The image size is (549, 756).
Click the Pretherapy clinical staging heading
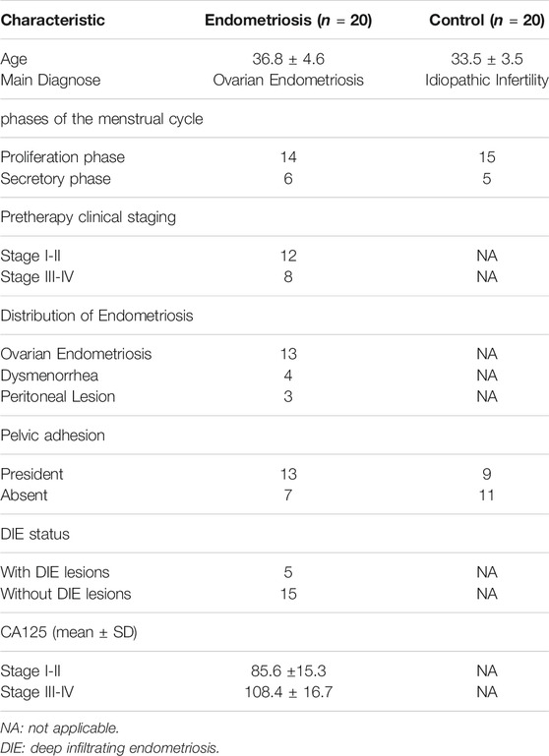(x=89, y=217)
